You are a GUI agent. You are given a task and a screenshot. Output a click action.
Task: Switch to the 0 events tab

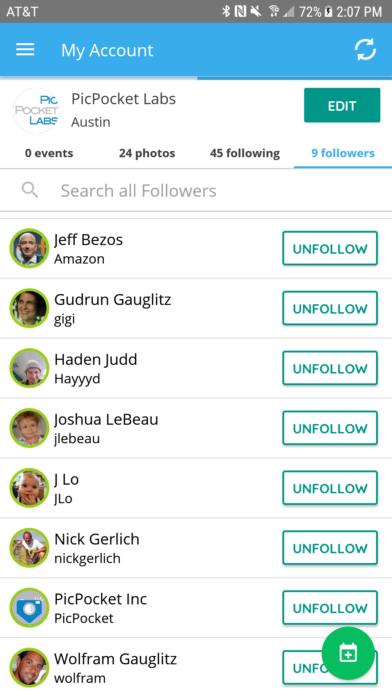click(x=49, y=153)
